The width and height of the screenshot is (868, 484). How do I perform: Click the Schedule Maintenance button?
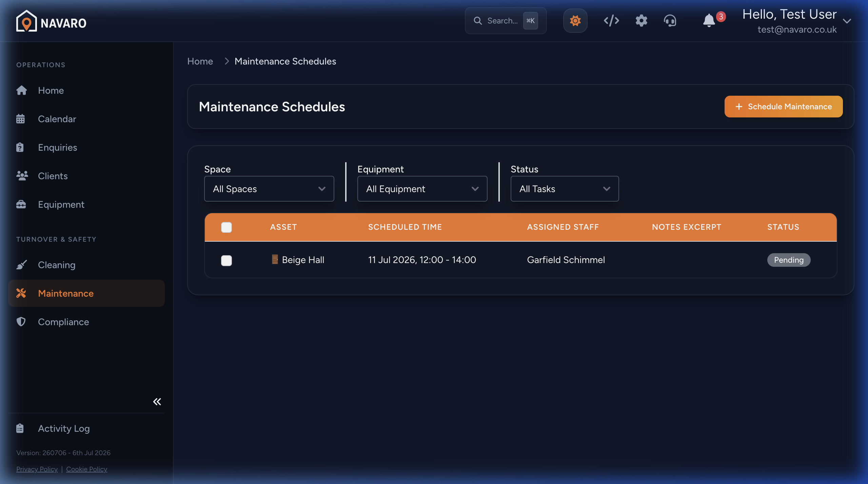[784, 107]
